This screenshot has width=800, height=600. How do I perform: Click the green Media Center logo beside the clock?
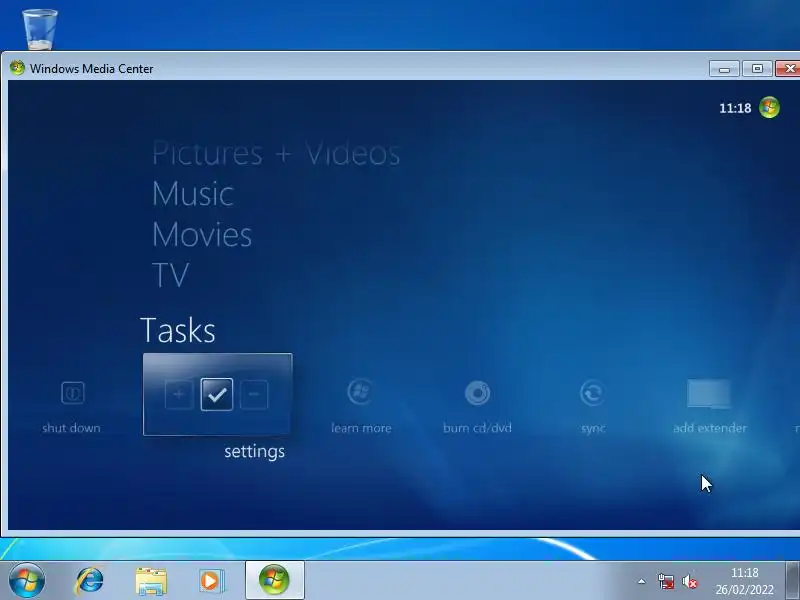(769, 108)
